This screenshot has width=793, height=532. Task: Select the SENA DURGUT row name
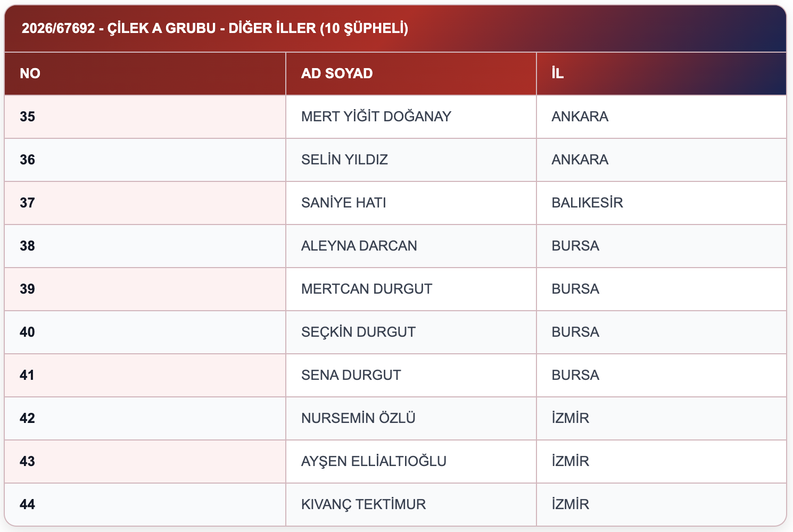click(x=351, y=375)
